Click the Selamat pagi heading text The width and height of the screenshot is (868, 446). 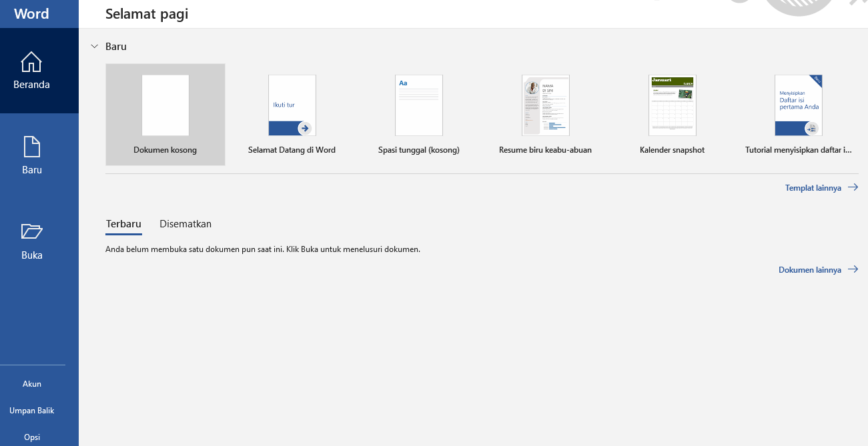point(147,13)
